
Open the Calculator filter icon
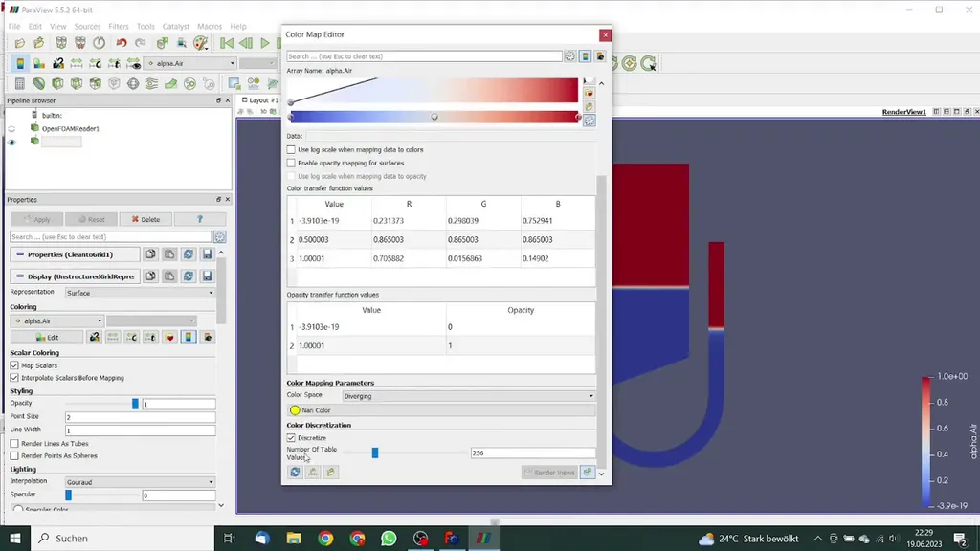[x=20, y=84]
